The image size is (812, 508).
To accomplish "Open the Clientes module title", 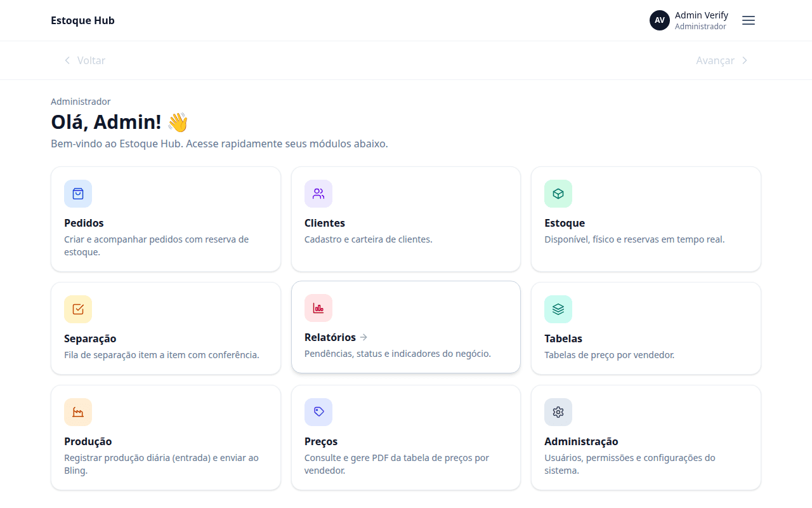I will tap(325, 223).
